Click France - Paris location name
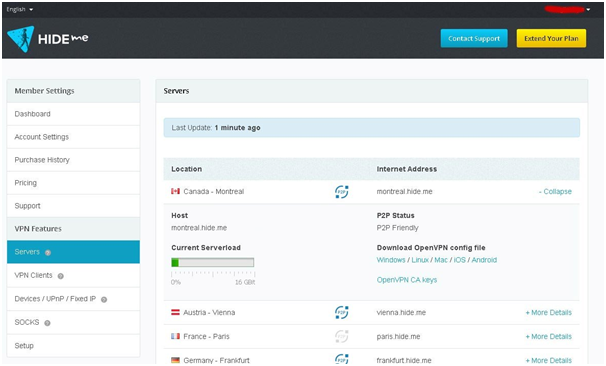The width and height of the screenshot is (606, 366). click(x=206, y=337)
